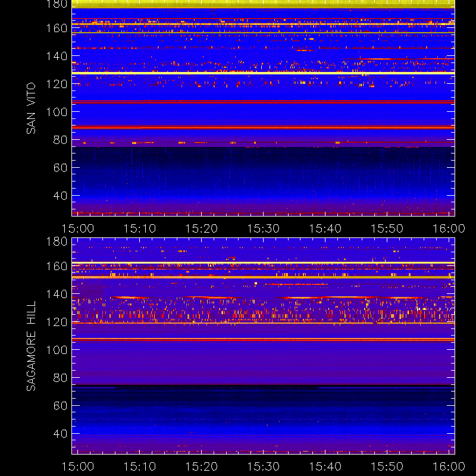Screen dimensions: 476x476
Task: Click 15:40 time label below San Vito plot
Action: (325, 228)
